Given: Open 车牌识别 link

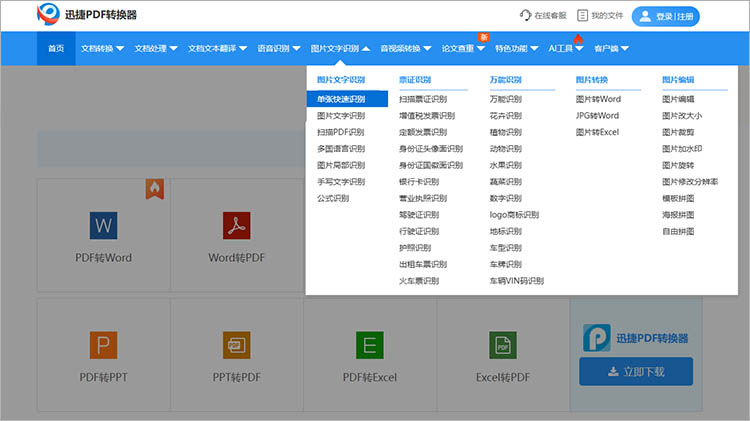Looking at the screenshot, I should tap(506, 264).
